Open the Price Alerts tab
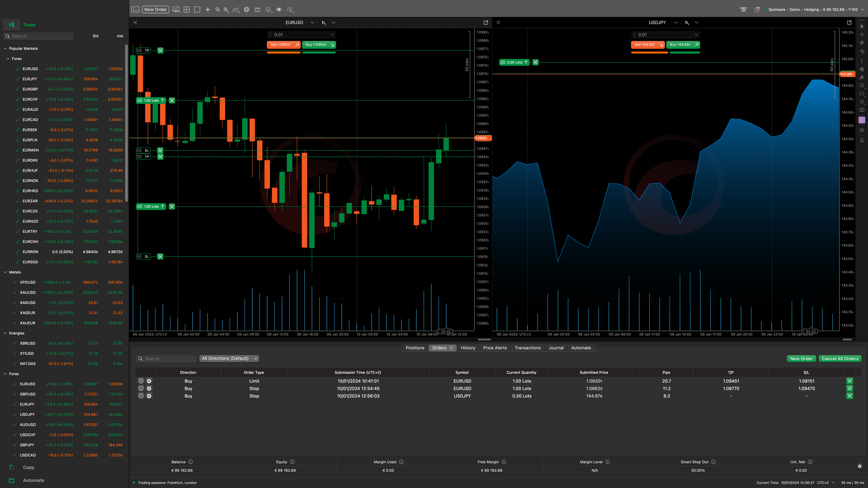The image size is (868, 488). coord(495,348)
